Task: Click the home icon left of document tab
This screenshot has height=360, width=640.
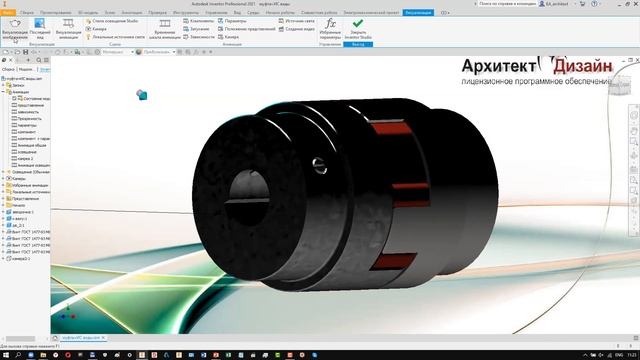Action: click(56, 338)
